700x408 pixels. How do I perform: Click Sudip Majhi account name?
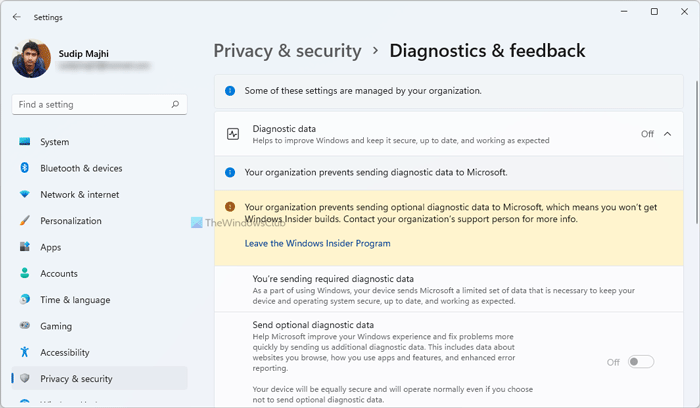click(83, 54)
